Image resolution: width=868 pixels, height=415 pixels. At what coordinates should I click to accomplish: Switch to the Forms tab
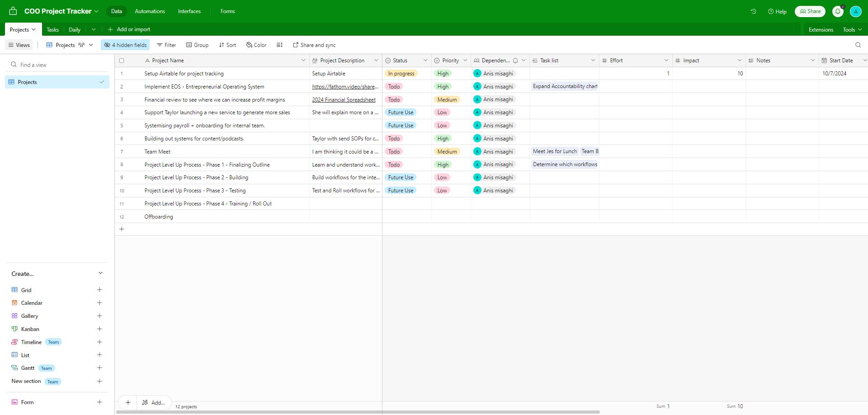(227, 11)
